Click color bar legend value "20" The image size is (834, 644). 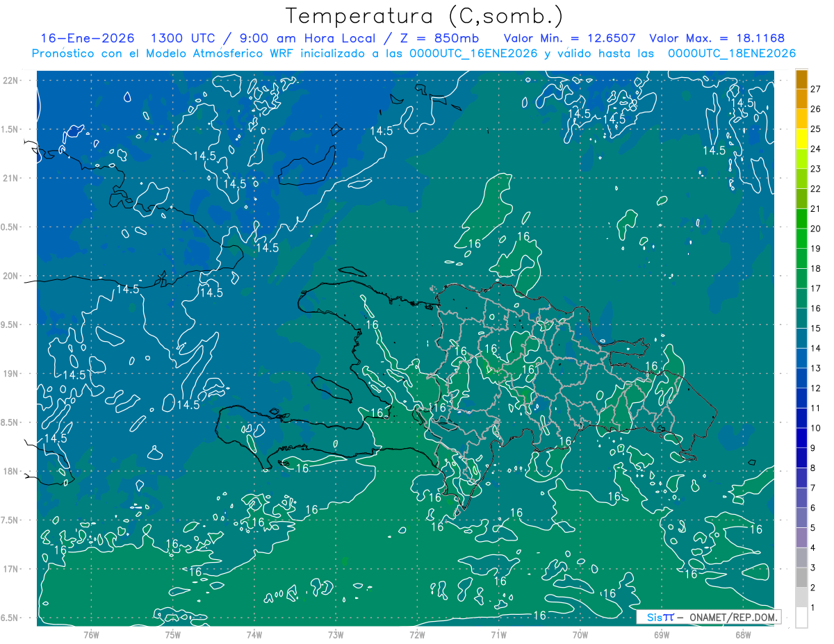[816, 229]
